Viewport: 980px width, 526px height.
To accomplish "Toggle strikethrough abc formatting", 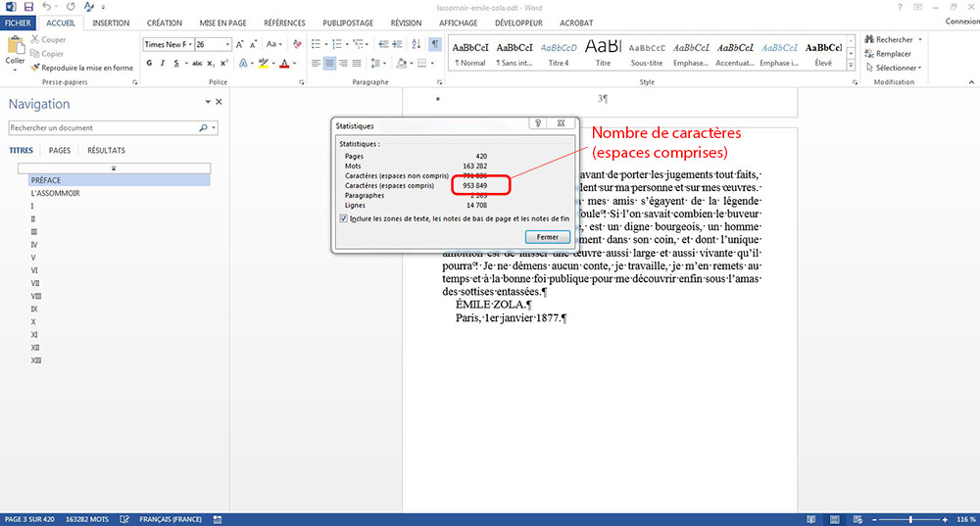I will [198, 63].
